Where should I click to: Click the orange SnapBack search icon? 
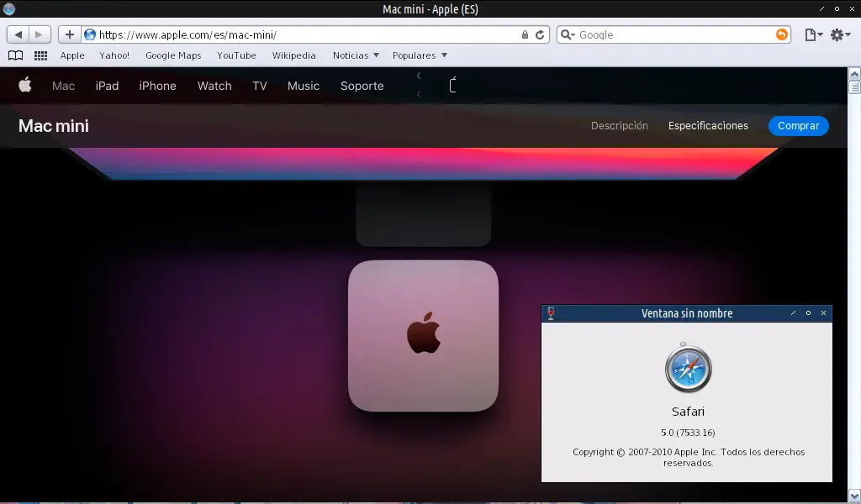tap(781, 34)
